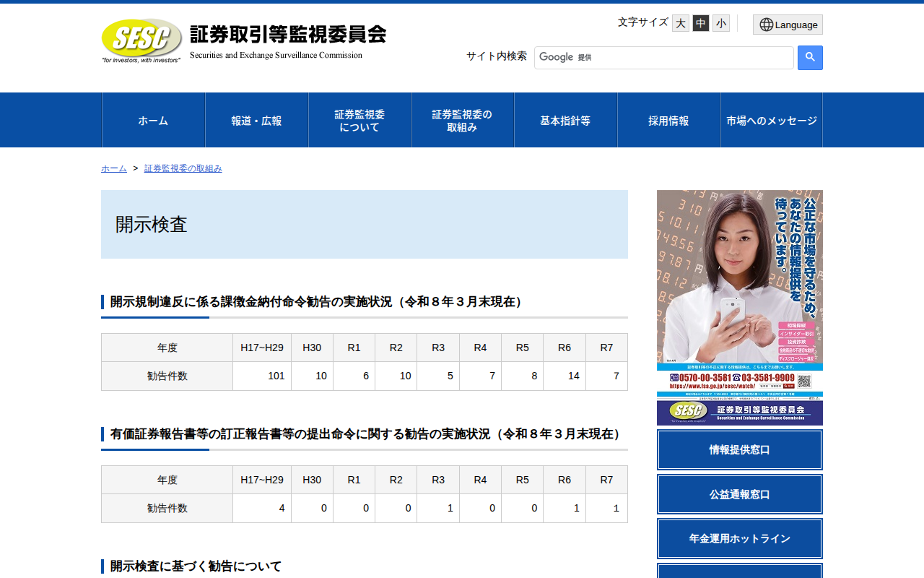This screenshot has height=578, width=924.
Task: Click the value 8 in the first table
Action: coord(535,376)
